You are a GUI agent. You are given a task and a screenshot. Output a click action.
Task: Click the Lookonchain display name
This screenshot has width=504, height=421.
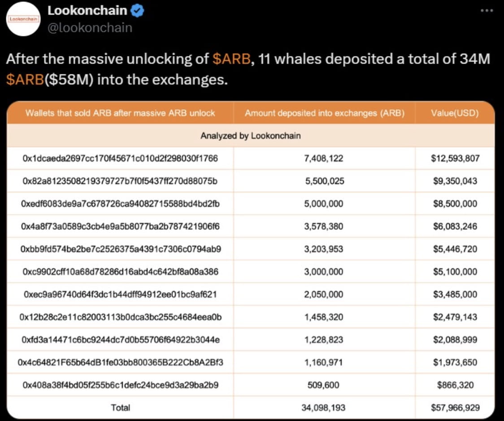87,10
